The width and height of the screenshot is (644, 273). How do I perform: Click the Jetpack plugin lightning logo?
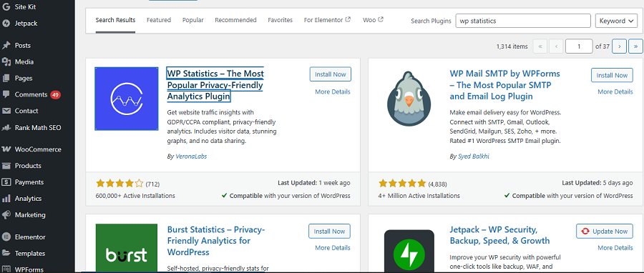coord(409,251)
